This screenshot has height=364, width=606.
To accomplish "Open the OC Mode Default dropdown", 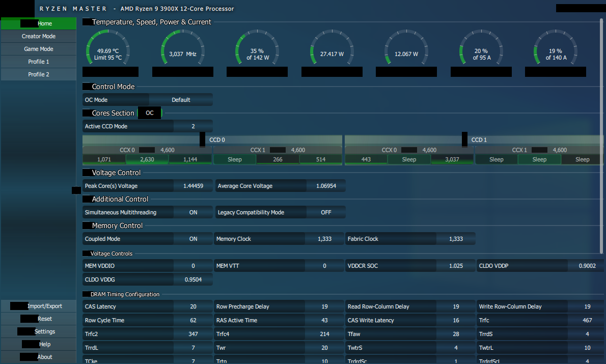I will [x=181, y=100].
